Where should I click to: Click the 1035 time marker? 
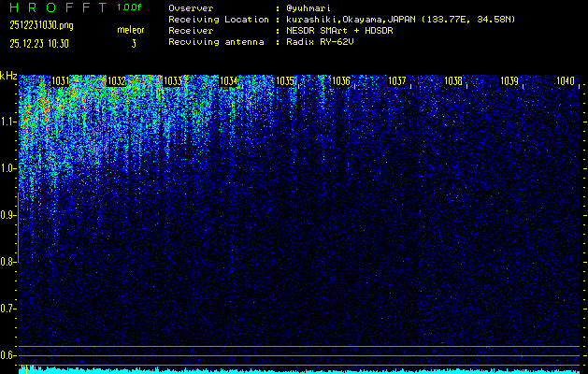pyautogui.click(x=285, y=82)
